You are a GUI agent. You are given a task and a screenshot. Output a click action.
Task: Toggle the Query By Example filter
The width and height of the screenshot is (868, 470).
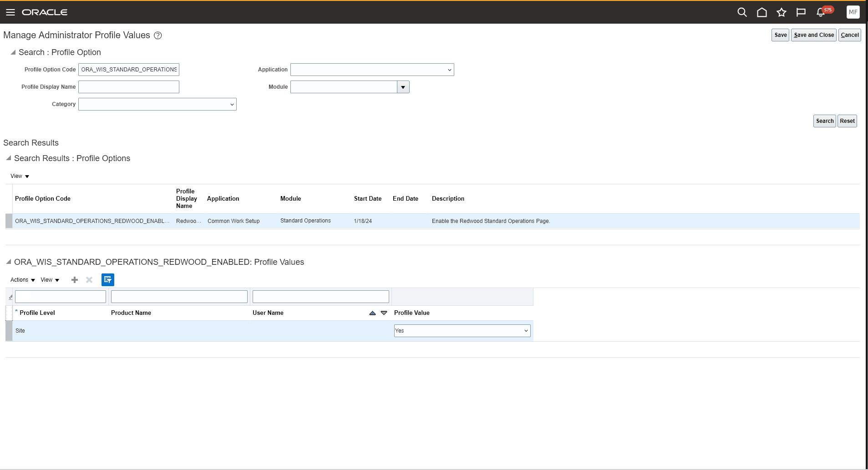tap(107, 279)
